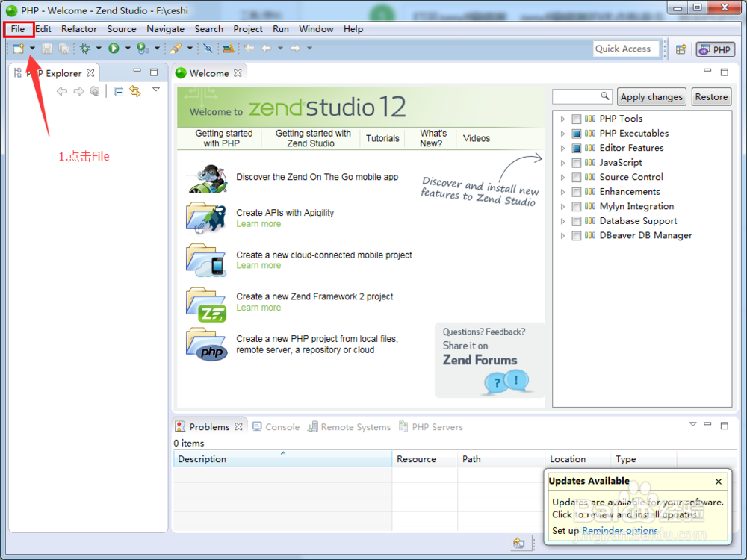
Task: Click the Zend On The Go mascot icon
Action: click(x=208, y=179)
